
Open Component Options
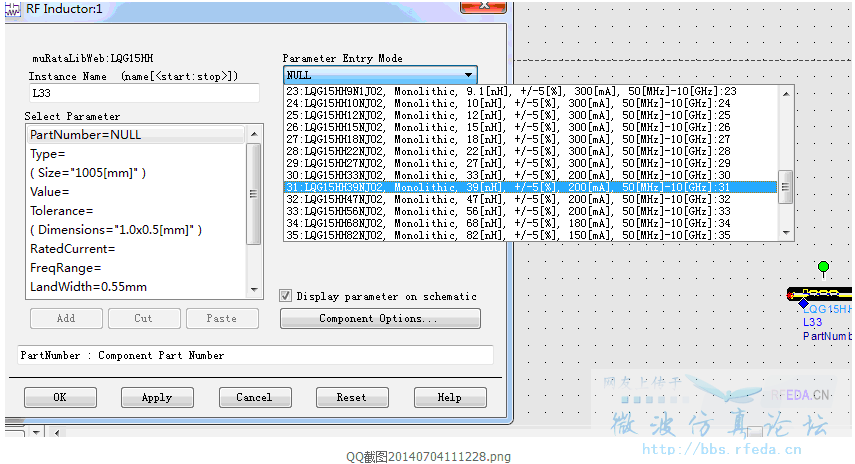(380, 318)
